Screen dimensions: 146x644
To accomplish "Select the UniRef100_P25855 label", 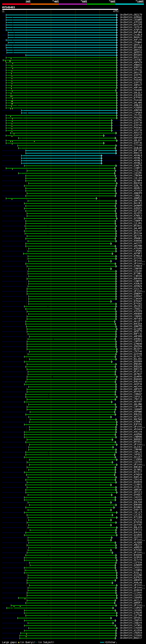I will point(131,108).
